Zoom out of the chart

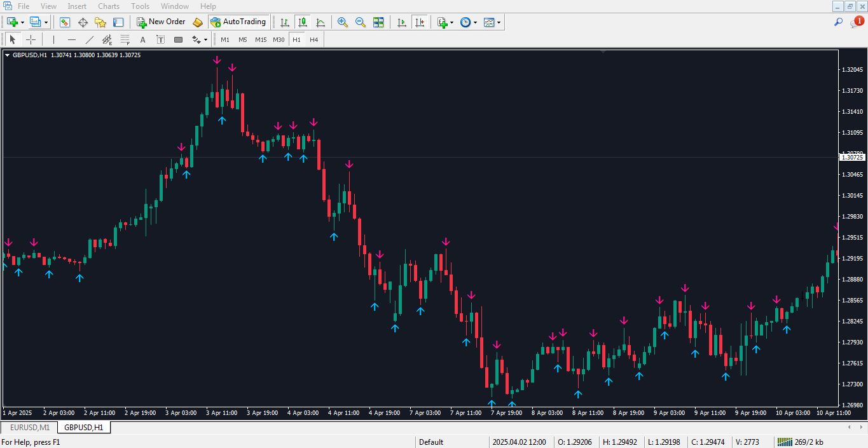pyautogui.click(x=361, y=22)
